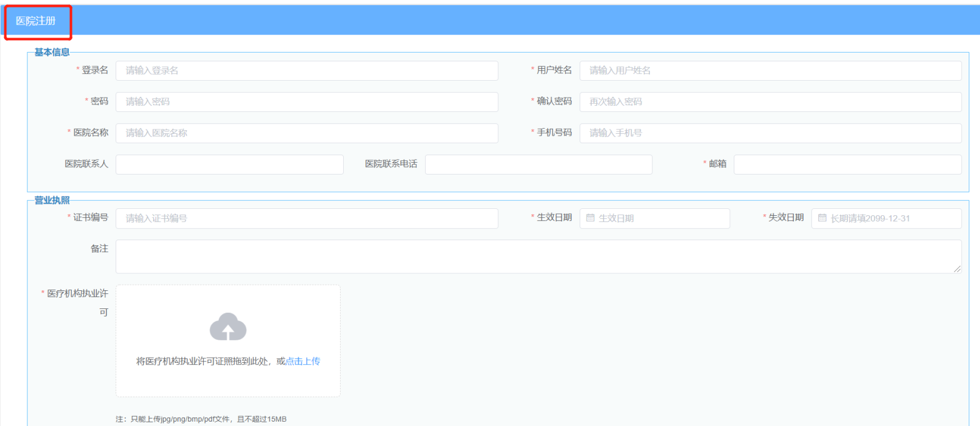The height and width of the screenshot is (426, 980).
Task: Click the 备注 textarea resize handle
Action: pos(957,269)
